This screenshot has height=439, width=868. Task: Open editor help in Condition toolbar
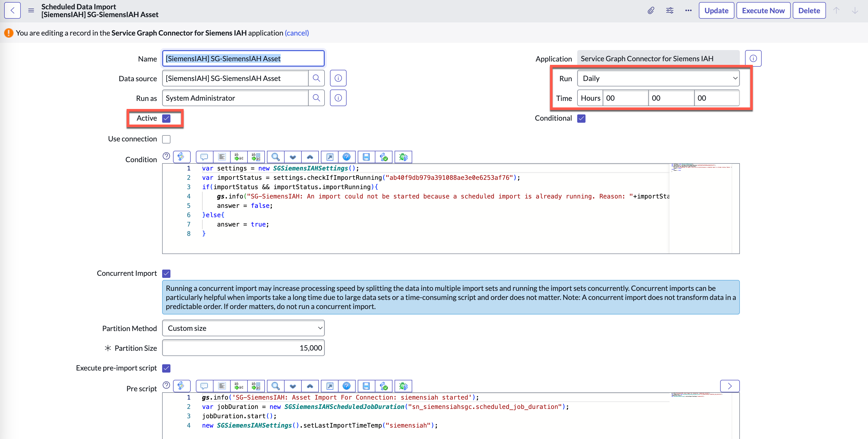pos(346,157)
